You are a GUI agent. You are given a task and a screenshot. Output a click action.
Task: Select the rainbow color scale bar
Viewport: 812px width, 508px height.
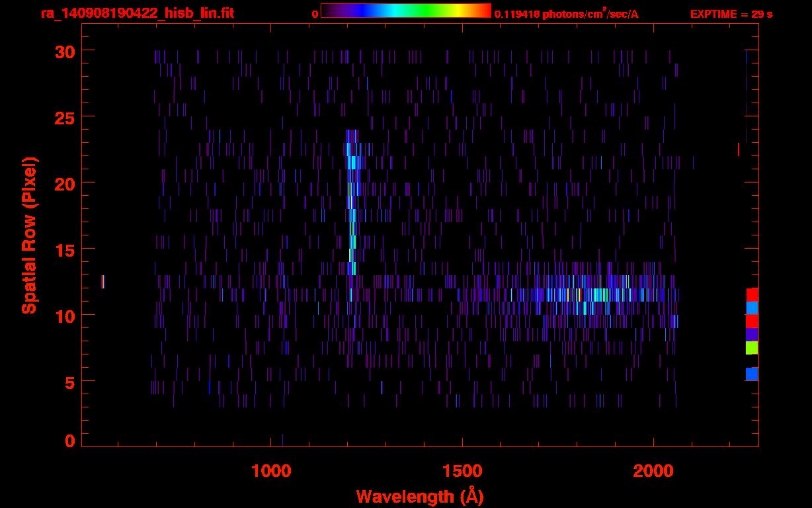(x=406, y=11)
